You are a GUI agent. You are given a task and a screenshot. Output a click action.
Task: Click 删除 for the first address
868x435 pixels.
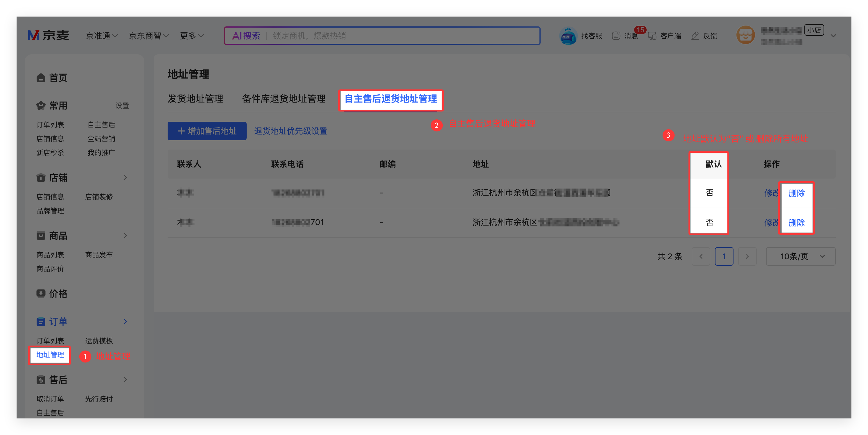click(x=796, y=193)
